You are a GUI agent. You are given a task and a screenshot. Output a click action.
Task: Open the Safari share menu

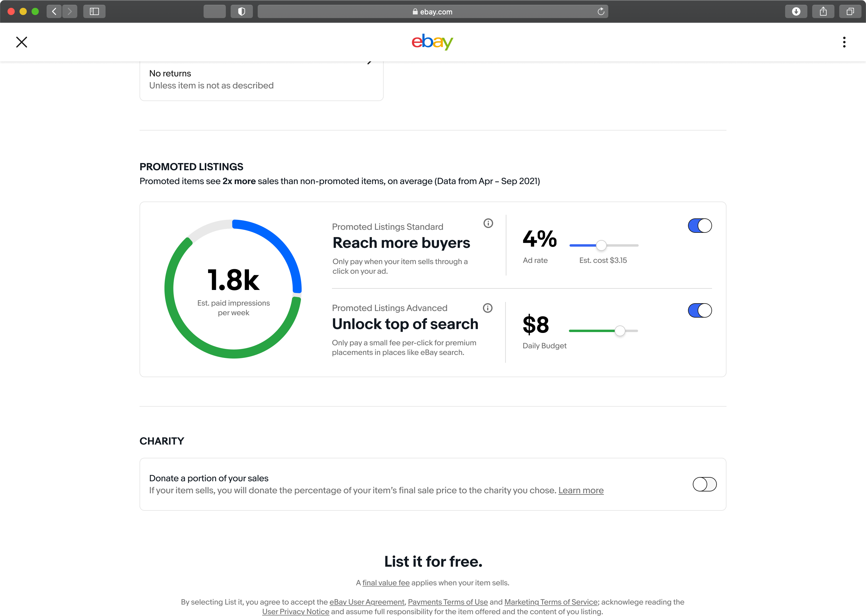point(823,11)
